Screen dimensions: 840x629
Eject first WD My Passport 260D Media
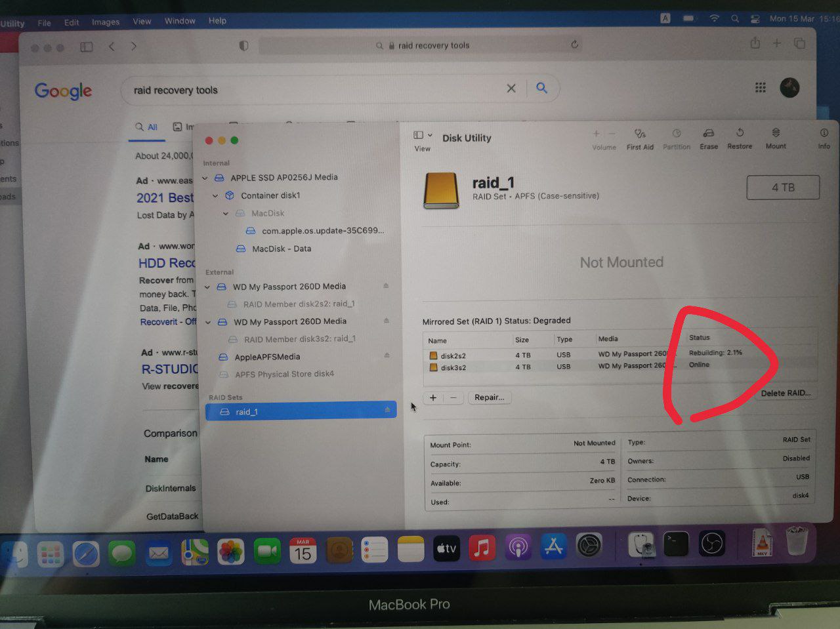click(x=386, y=286)
